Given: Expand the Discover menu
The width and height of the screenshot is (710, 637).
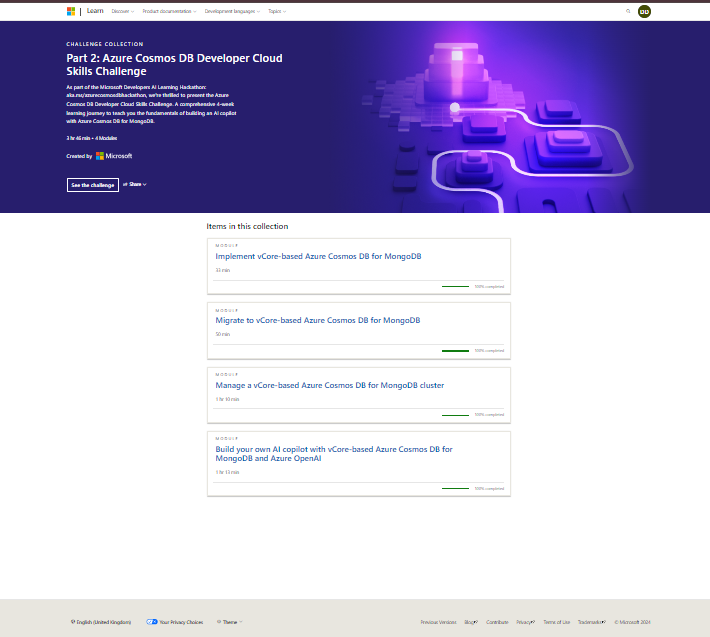Looking at the screenshot, I should (123, 11).
